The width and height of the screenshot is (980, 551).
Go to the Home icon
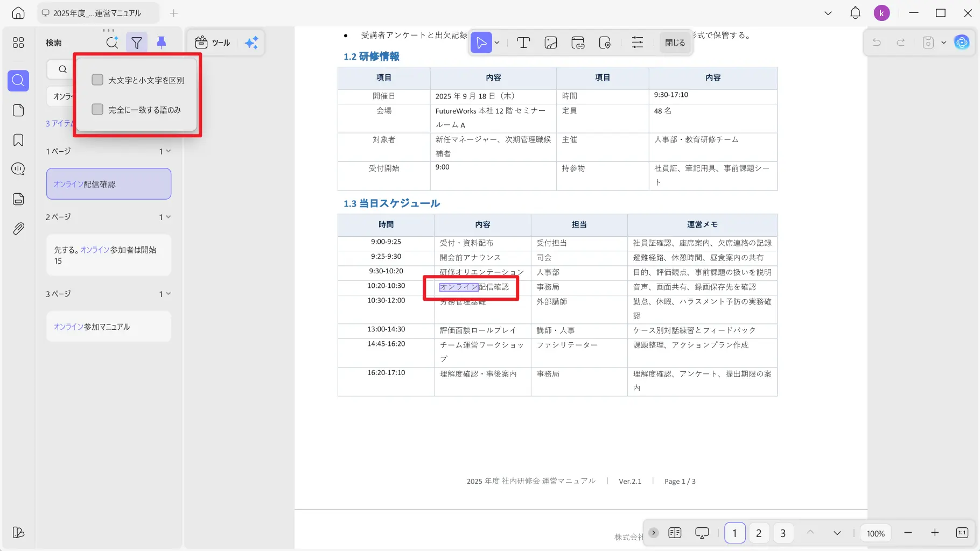[18, 13]
